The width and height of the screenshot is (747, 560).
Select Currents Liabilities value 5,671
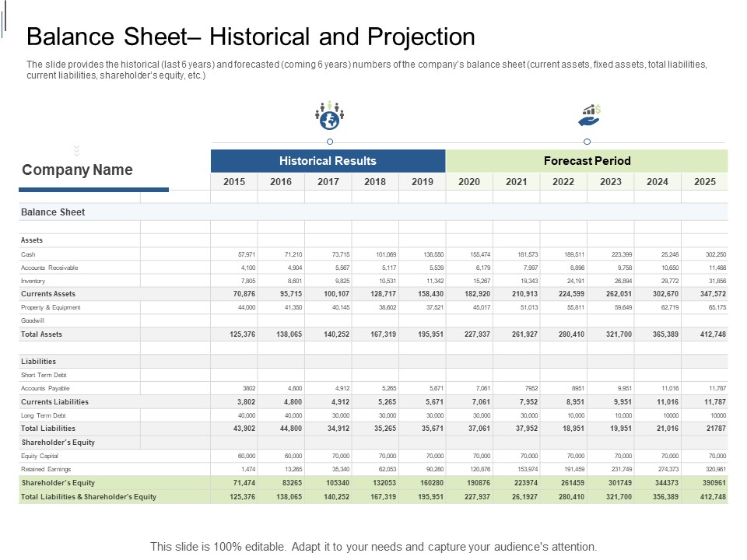coord(434,402)
